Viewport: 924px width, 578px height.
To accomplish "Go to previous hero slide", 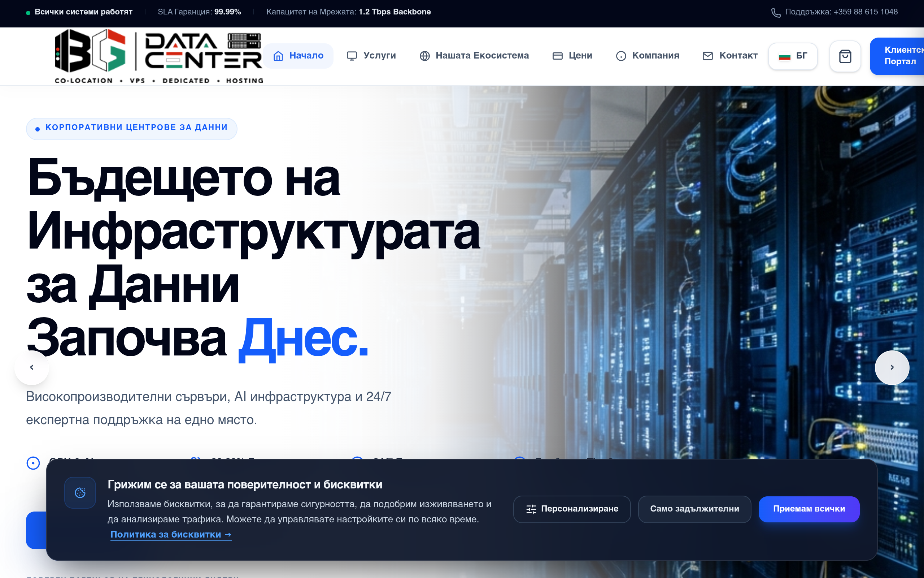I will click(32, 367).
